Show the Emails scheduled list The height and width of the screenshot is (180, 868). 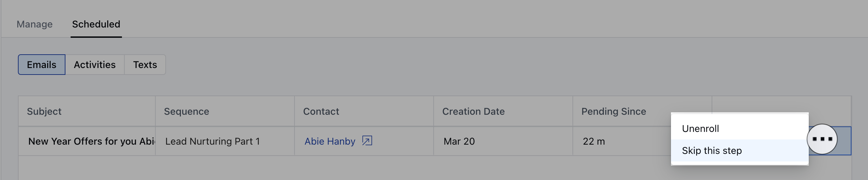(42, 65)
